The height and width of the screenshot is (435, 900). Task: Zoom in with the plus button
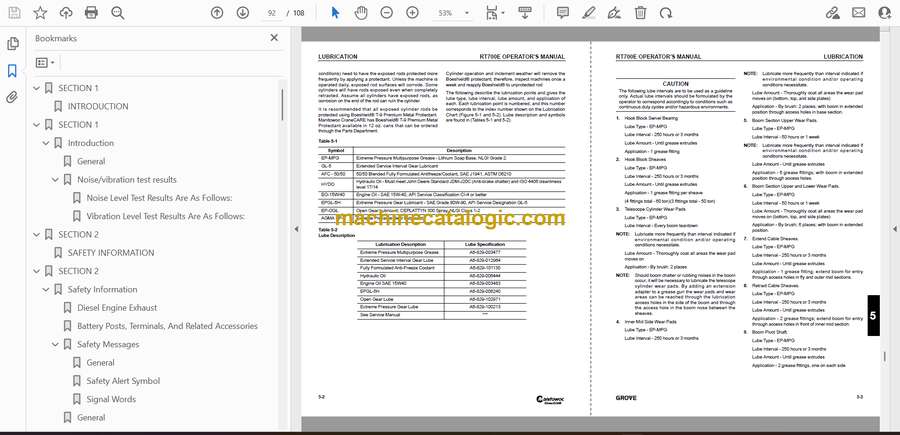click(x=412, y=13)
